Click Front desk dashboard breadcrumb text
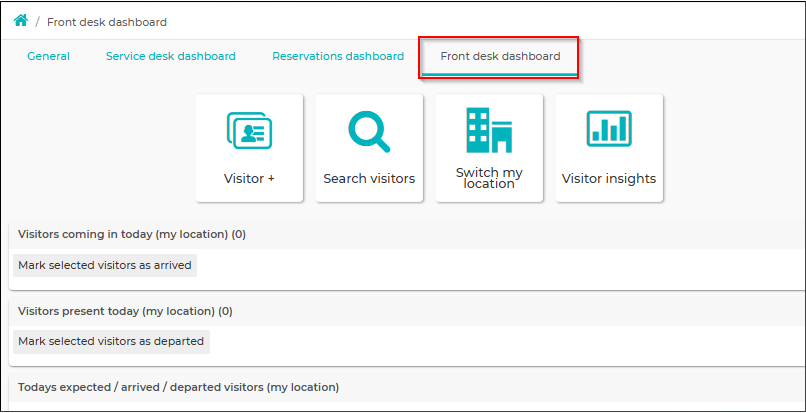Viewport: 806px width, 413px height. pos(107,22)
